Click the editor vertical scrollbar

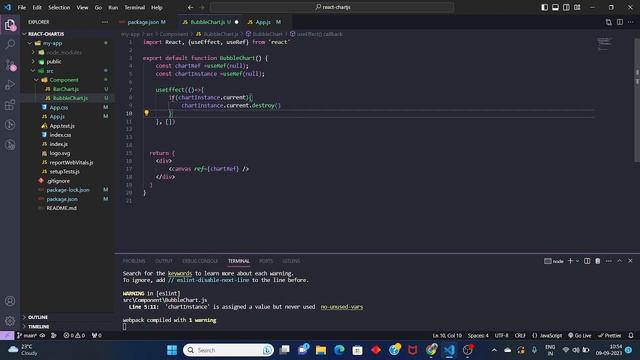pyautogui.click(x=637, y=100)
